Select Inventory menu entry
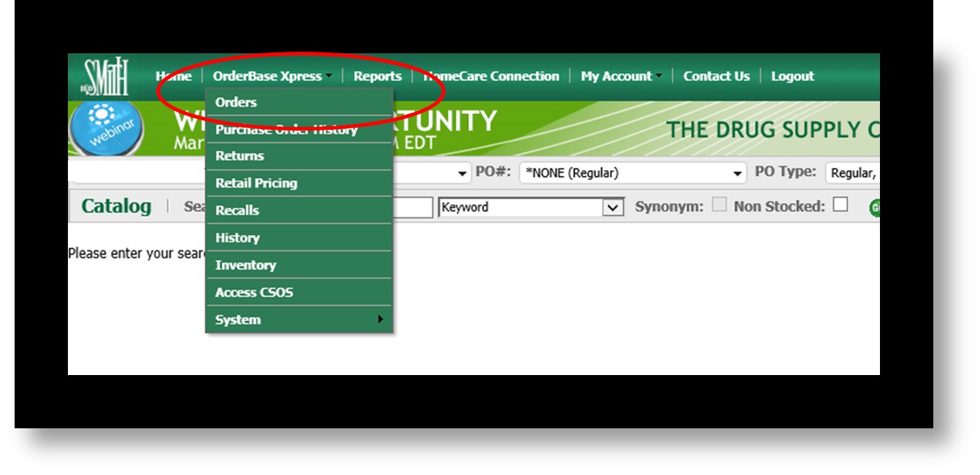Screen dimensions: 980x475 point(299,265)
